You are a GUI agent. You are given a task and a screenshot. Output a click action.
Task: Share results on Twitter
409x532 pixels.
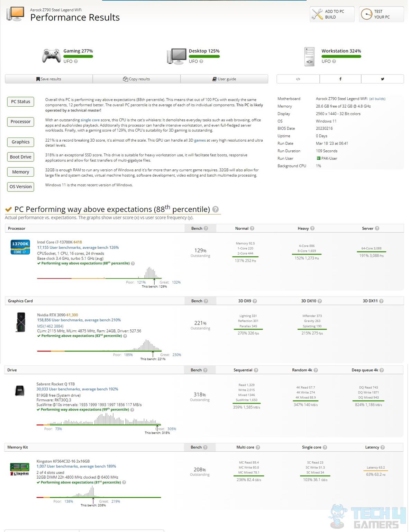tap(382, 79)
